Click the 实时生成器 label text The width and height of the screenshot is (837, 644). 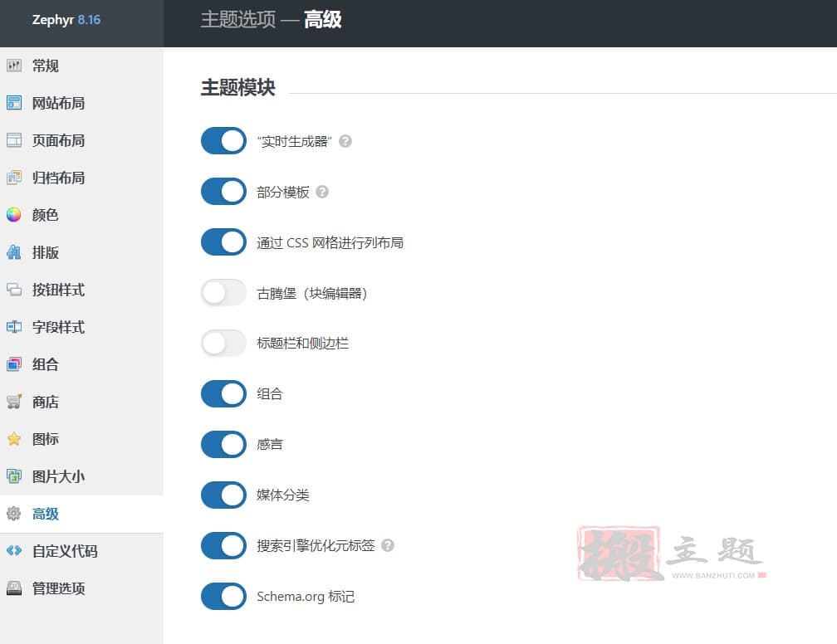click(x=294, y=141)
